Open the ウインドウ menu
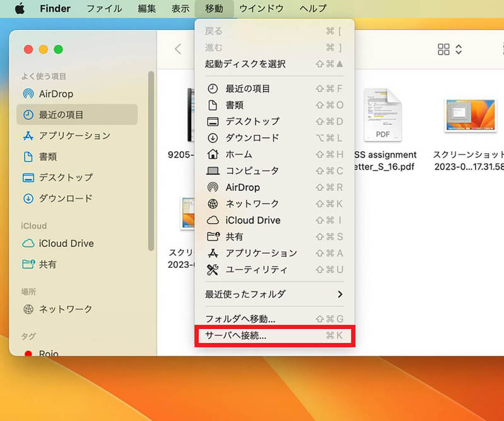 261,8
